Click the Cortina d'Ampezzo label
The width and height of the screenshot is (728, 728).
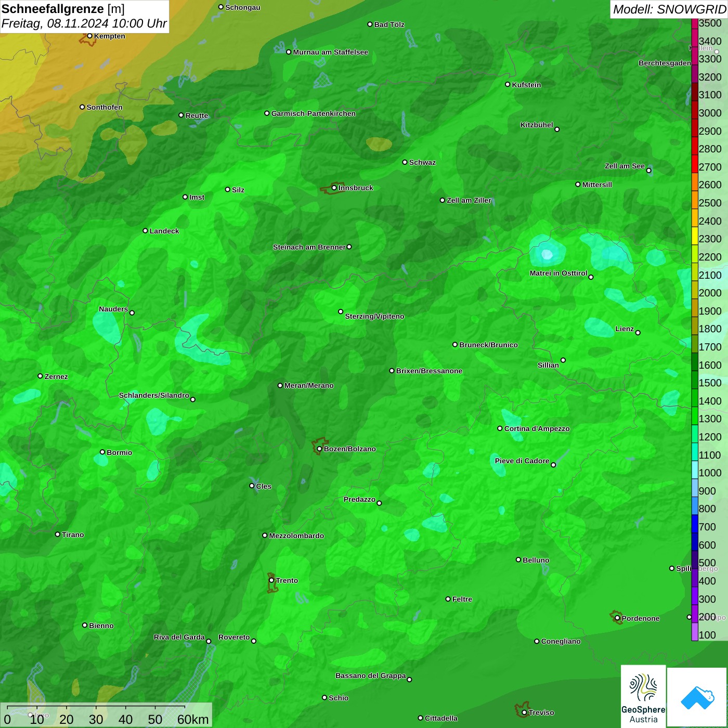(x=537, y=428)
